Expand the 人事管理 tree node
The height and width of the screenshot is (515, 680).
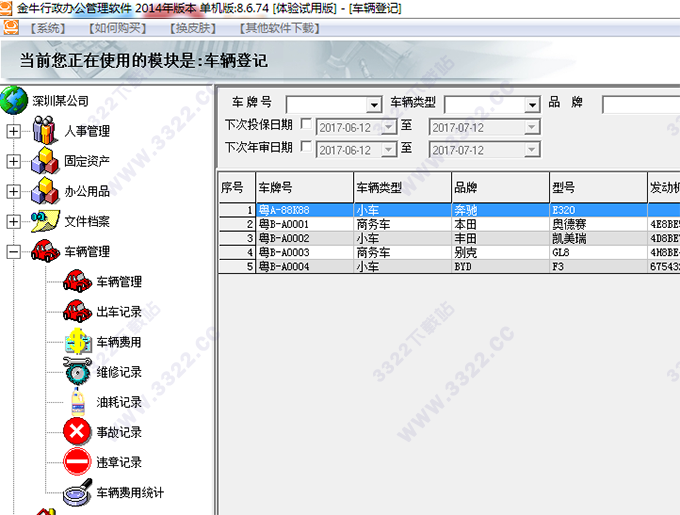13,131
